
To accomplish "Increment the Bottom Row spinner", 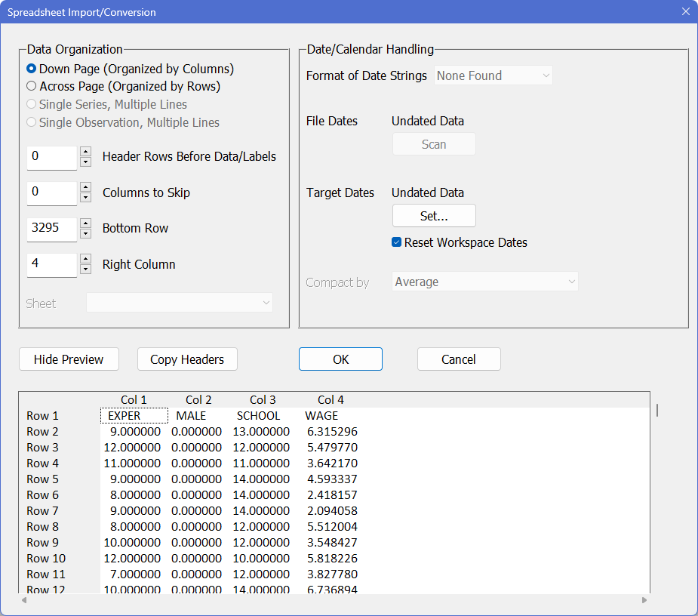I will click(x=85, y=223).
